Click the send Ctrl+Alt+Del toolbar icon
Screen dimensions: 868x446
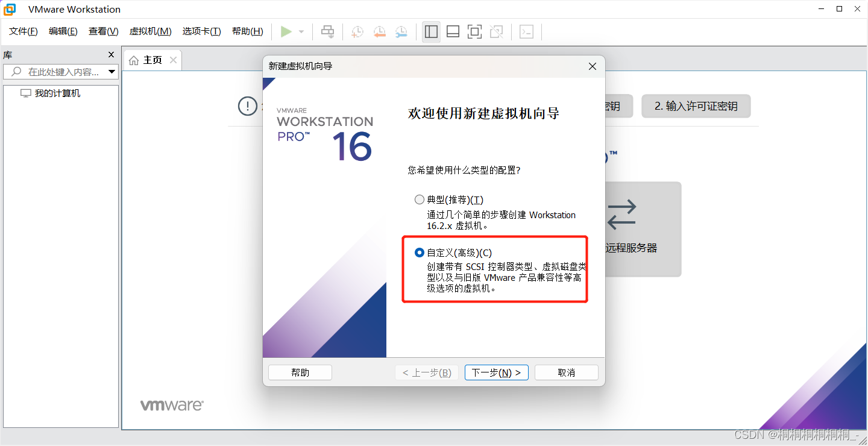coord(327,31)
